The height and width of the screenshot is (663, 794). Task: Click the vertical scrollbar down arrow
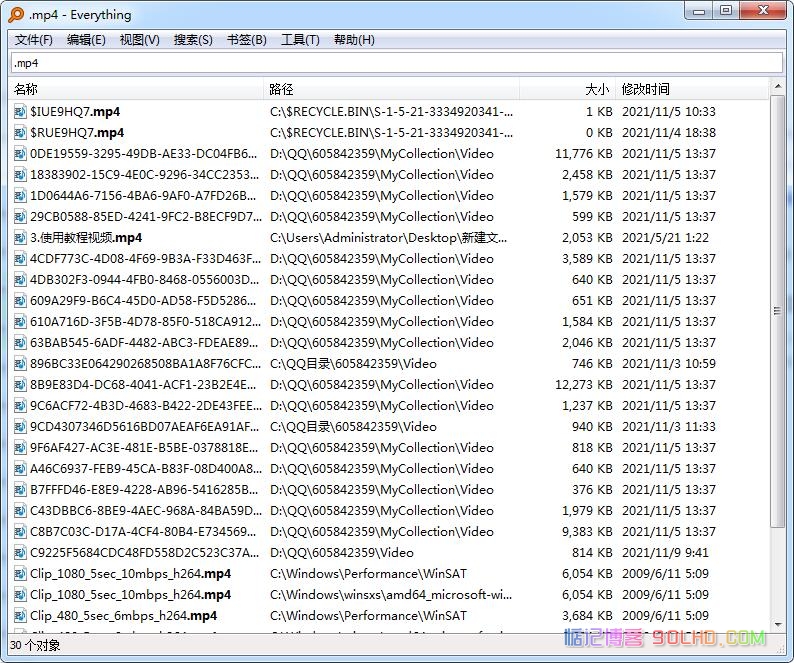pyautogui.click(x=777, y=625)
